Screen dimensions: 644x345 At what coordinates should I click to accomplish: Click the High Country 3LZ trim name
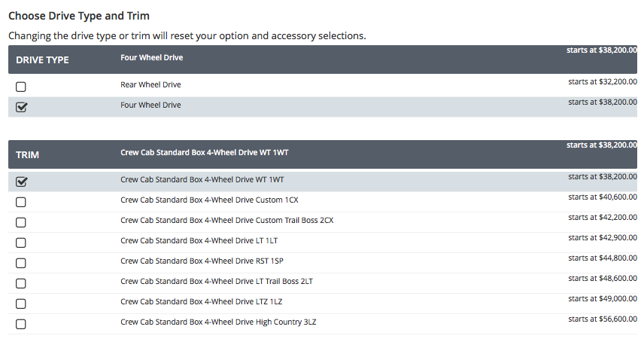(x=218, y=322)
